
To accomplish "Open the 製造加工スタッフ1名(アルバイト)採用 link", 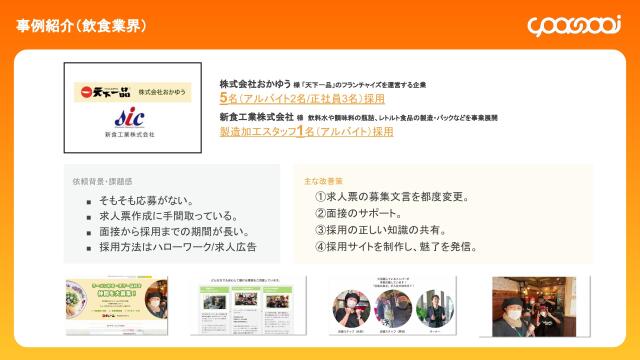I will 307,131.
